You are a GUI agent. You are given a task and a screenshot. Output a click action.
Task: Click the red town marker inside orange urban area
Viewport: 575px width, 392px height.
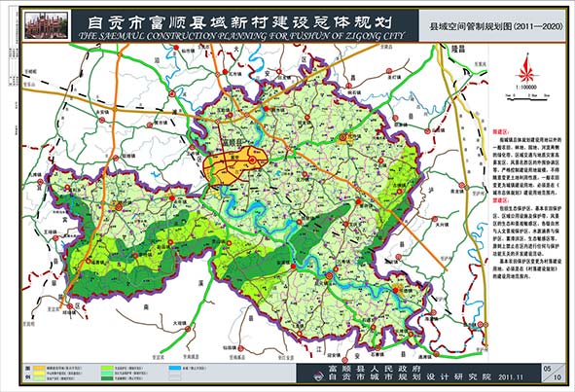point(252,160)
